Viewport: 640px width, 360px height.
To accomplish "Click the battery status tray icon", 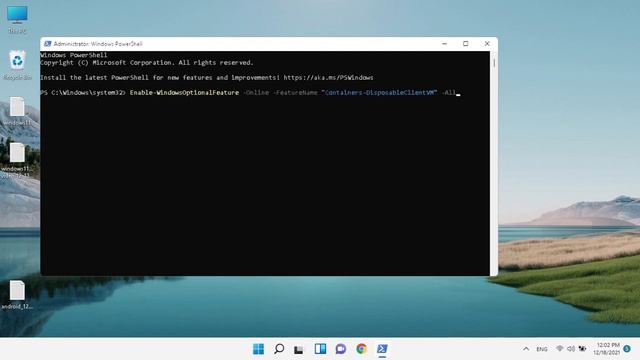I will (x=582, y=349).
